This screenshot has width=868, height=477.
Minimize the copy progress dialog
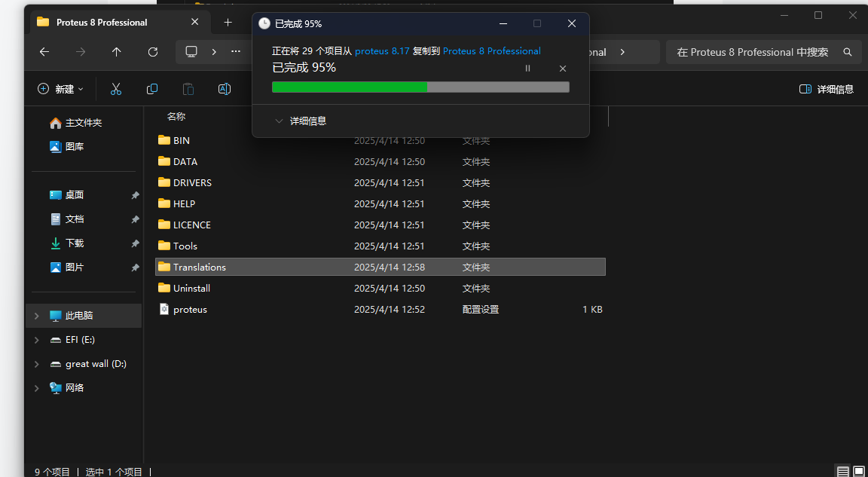[503, 23]
